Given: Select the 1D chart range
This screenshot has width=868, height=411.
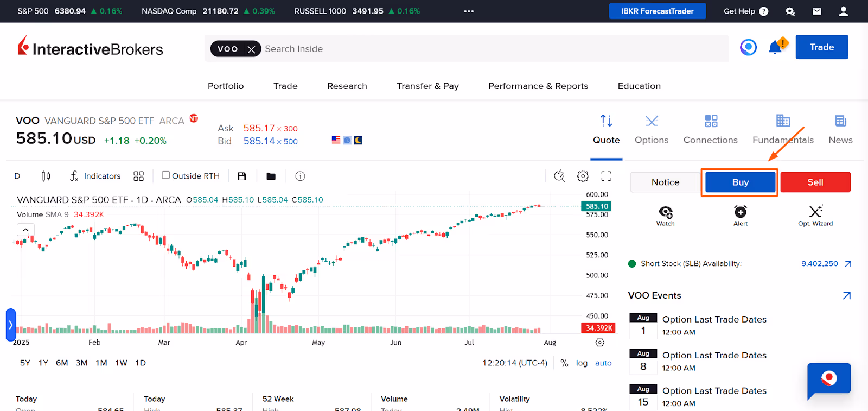Looking at the screenshot, I should [141, 363].
